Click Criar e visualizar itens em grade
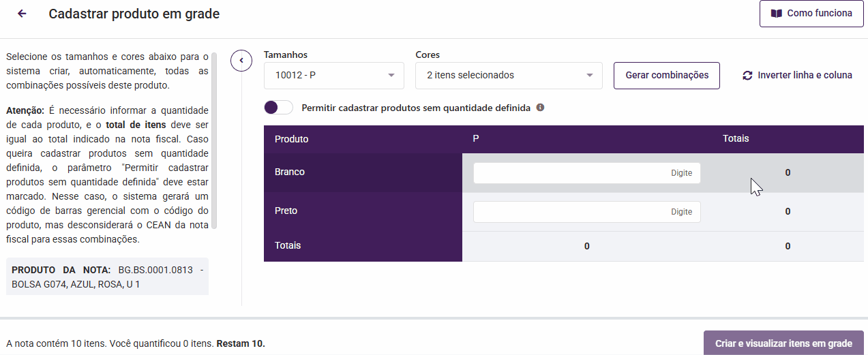 click(783, 343)
